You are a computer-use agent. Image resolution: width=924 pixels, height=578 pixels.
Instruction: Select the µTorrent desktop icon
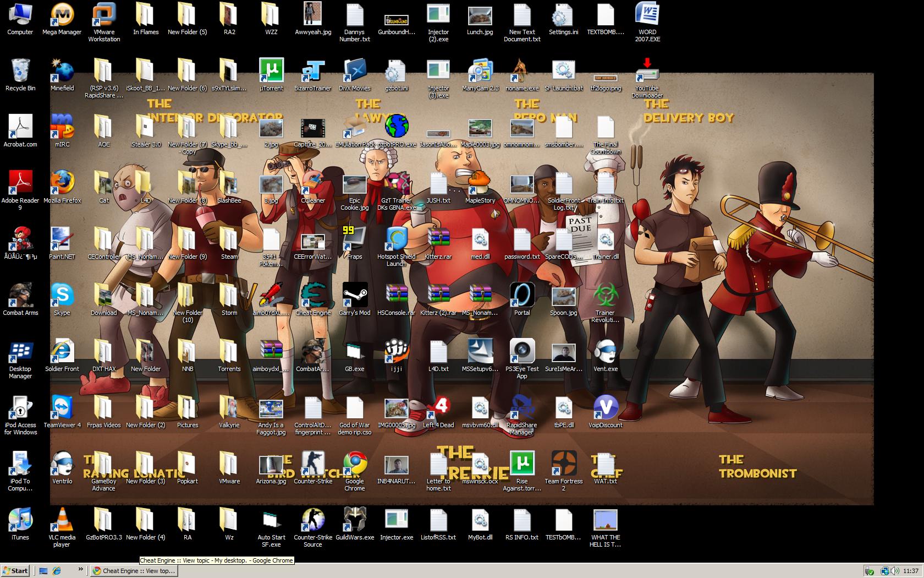pyautogui.click(x=271, y=75)
